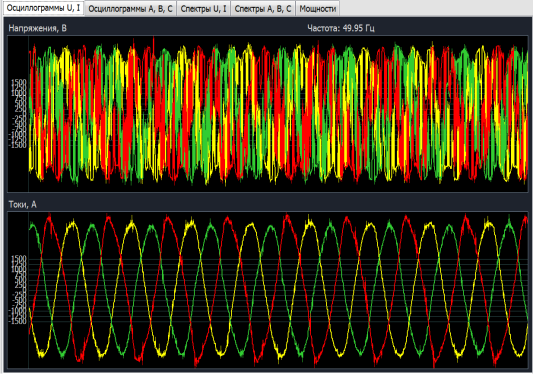The image size is (534, 374).
Task: Select the Частота: 49.95 Гц readout
Action: click(341, 28)
